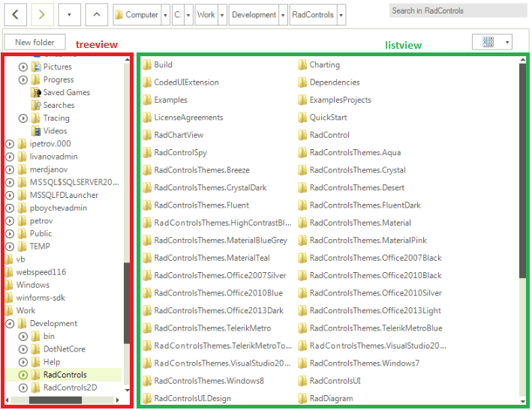
Task: Click the RadControlSpy folder icon
Action: tap(147, 153)
